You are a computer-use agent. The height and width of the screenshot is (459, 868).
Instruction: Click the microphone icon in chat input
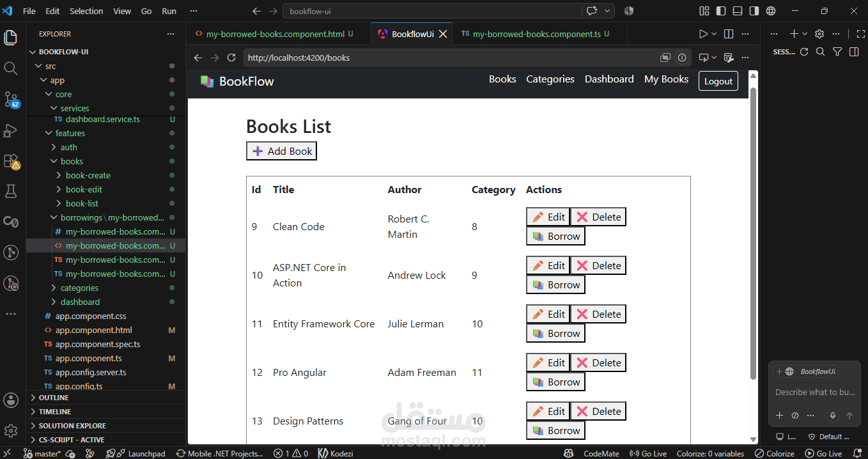click(832, 416)
